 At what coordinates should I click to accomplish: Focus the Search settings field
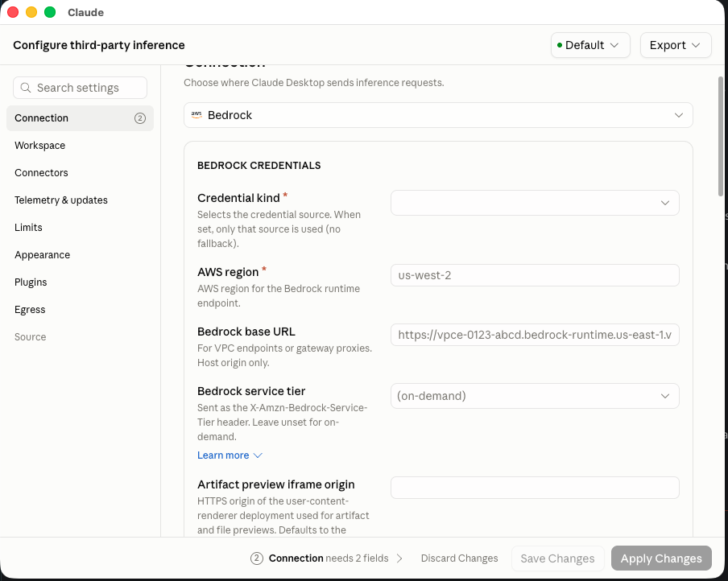[80, 88]
